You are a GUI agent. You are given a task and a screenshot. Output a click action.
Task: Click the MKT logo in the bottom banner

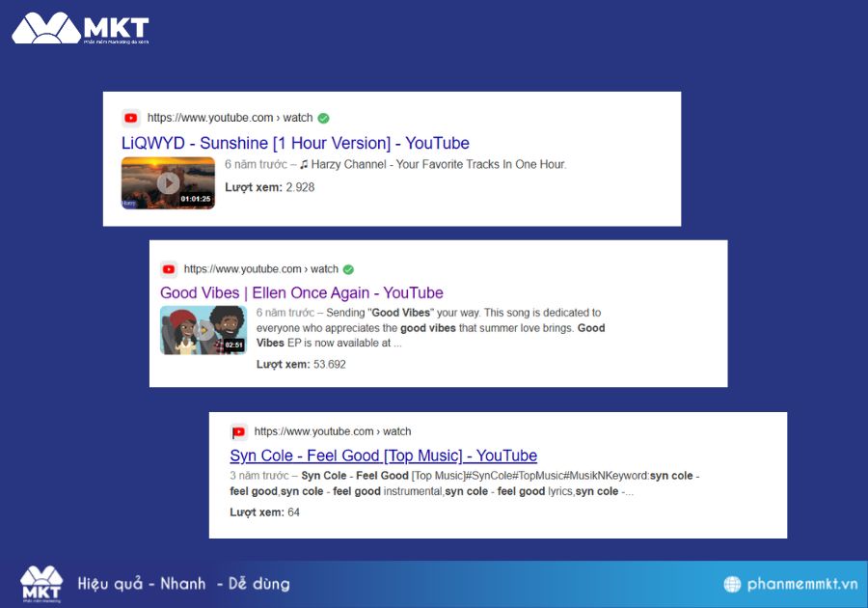pos(41,583)
